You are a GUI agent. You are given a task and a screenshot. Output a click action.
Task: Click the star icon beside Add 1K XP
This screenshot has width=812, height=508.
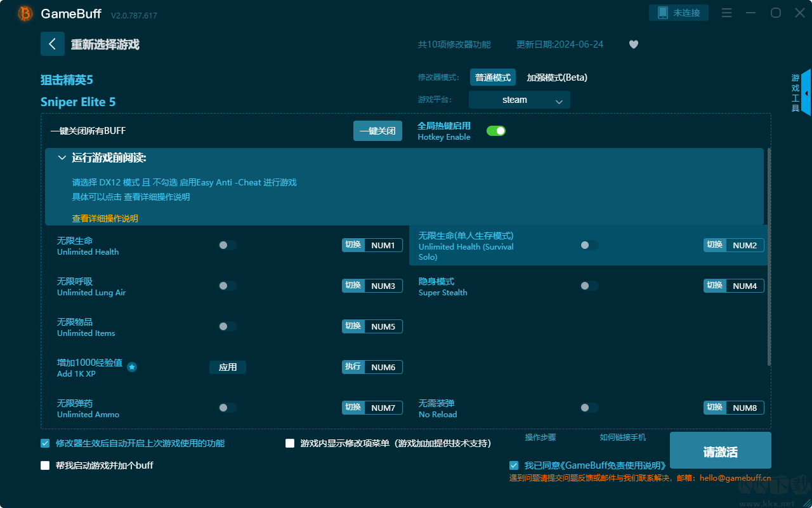click(132, 367)
